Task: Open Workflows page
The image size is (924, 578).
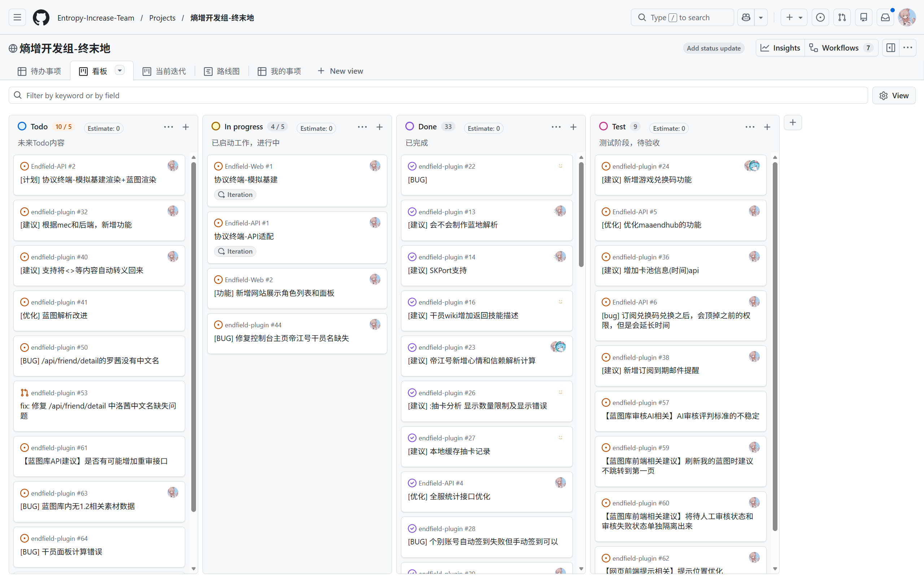Action: [842, 48]
